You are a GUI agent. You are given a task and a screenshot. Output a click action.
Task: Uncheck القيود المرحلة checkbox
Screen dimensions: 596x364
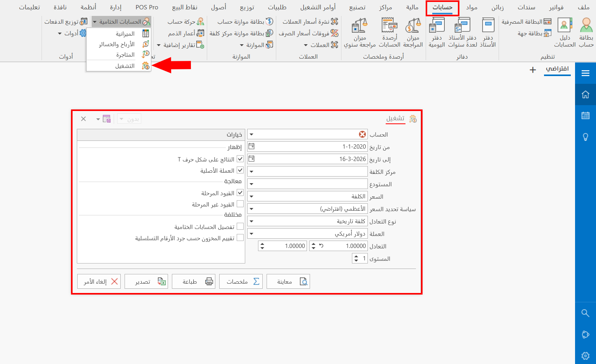point(240,192)
